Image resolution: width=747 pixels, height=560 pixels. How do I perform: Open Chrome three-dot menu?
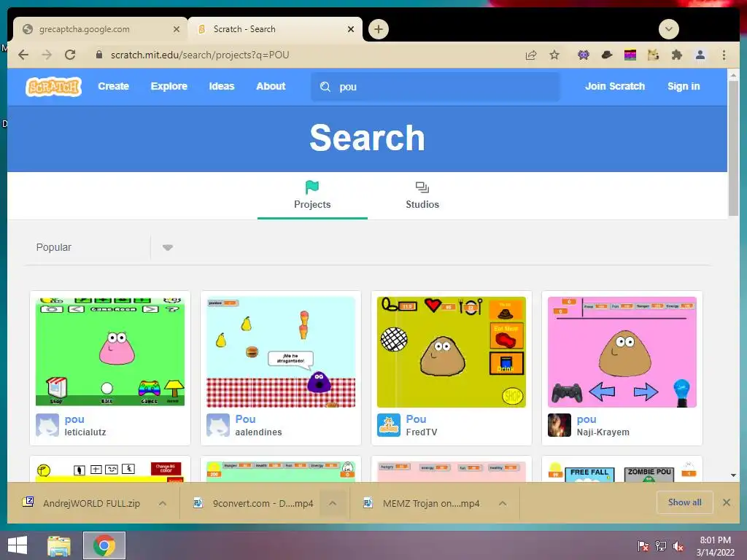point(724,55)
